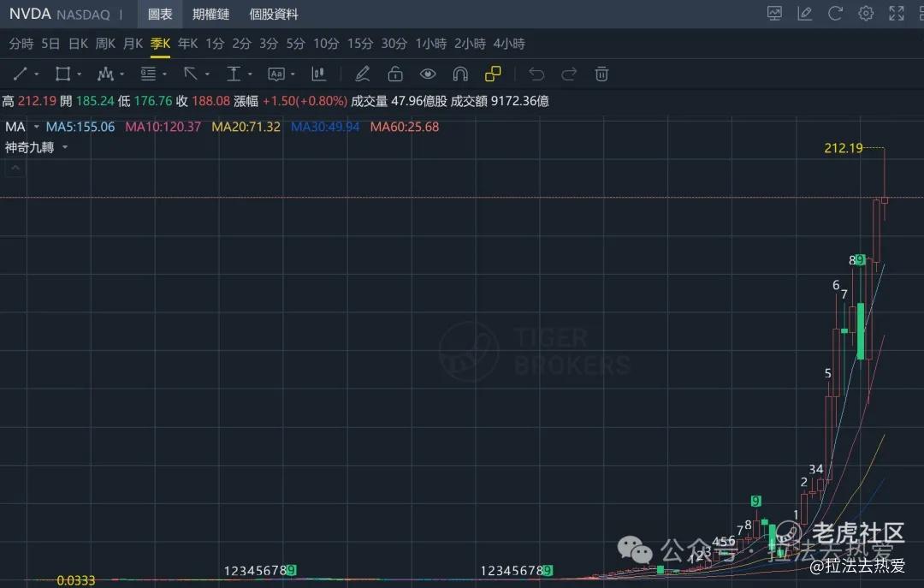Expand the line tool dropdown arrow
Screen dimensions: 924x588
[37, 74]
